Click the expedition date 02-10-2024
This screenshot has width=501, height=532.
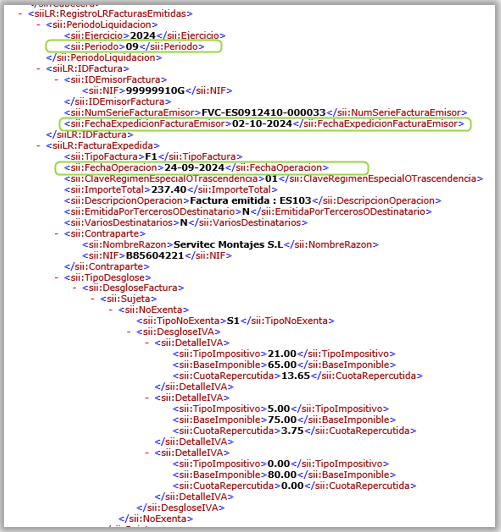[x=262, y=124]
